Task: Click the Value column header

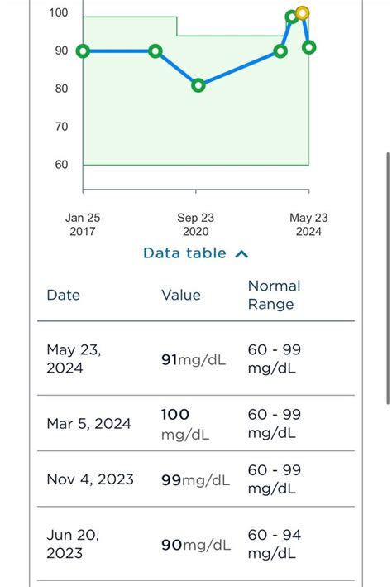Action: coord(181,295)
